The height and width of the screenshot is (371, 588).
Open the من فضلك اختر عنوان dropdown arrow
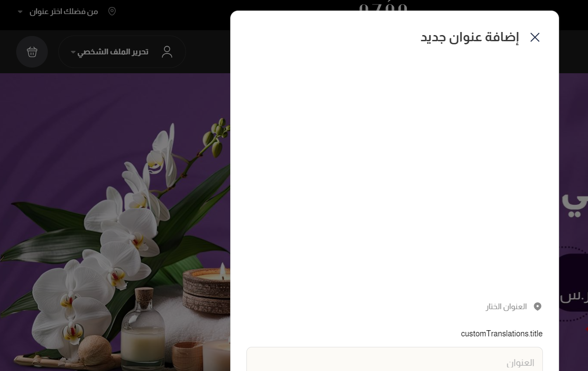coord(20,12)
